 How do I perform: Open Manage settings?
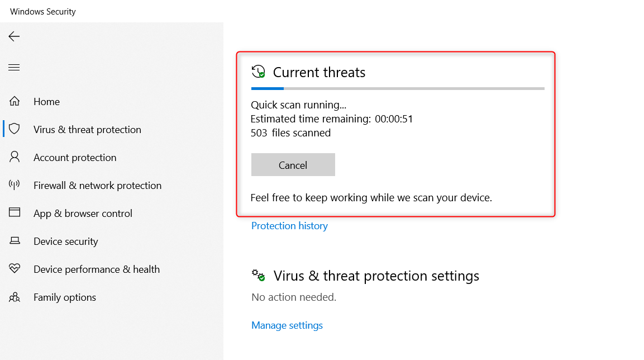(x=287, y=325)
